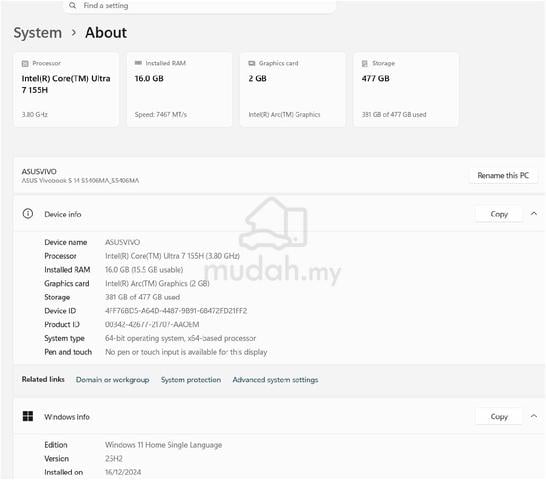Select the Product ID value
The height and width of the screenshot is (480, 546).
point(152,324)
